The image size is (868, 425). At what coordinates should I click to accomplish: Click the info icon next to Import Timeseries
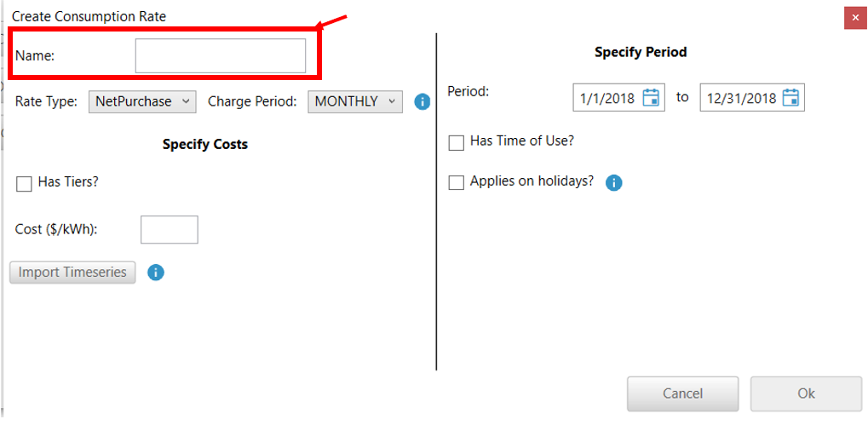(x=156, y=273)
